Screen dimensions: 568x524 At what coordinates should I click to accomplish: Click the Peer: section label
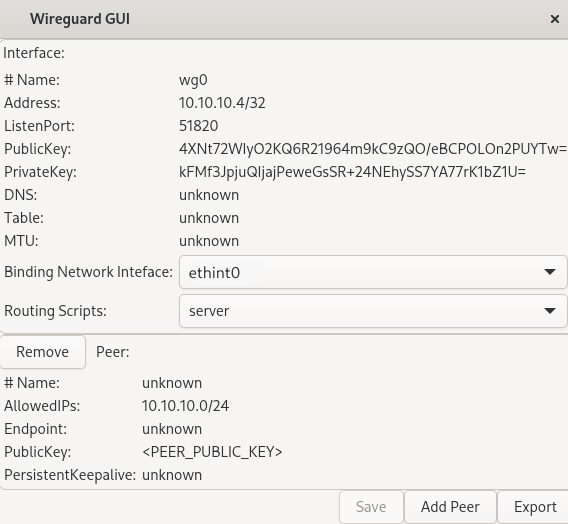(x=113, y=352)
